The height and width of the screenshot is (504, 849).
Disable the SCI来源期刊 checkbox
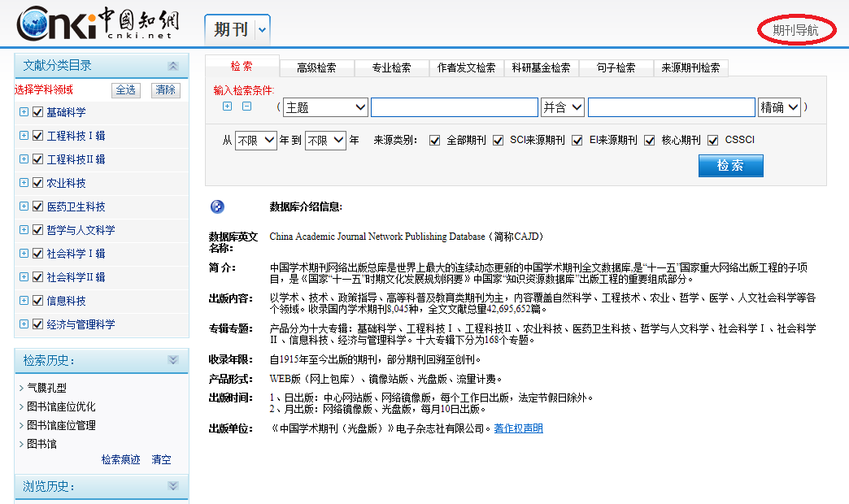[497, 140]
